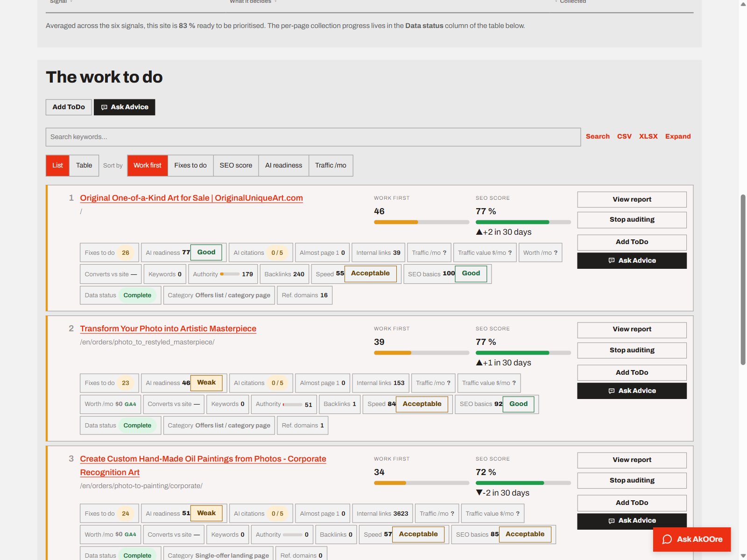This screenshot has height=560, width=747.
Task: Ask Advice about the Transform Your Photo page
Action: pyautogui.click(x=632, y=391)
